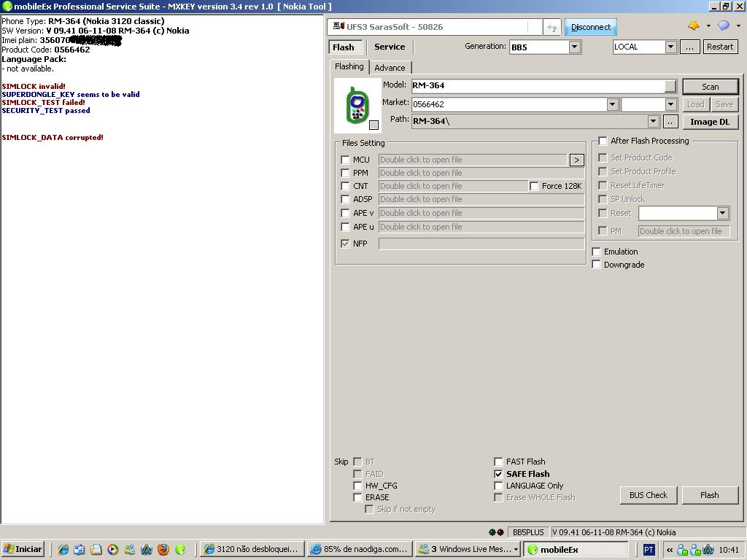Click the small square below phone picture
Screen dimensions: 747x560
point(374,125)
